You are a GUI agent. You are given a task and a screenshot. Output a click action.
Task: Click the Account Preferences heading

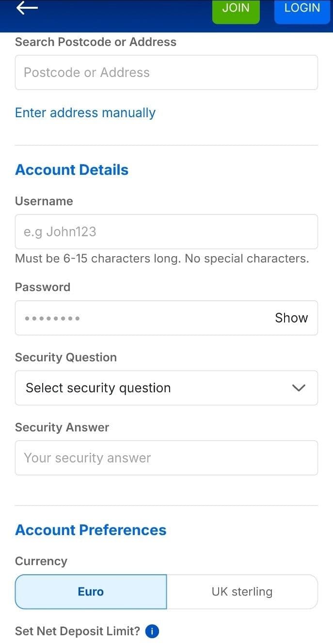[x=90, y=530]
